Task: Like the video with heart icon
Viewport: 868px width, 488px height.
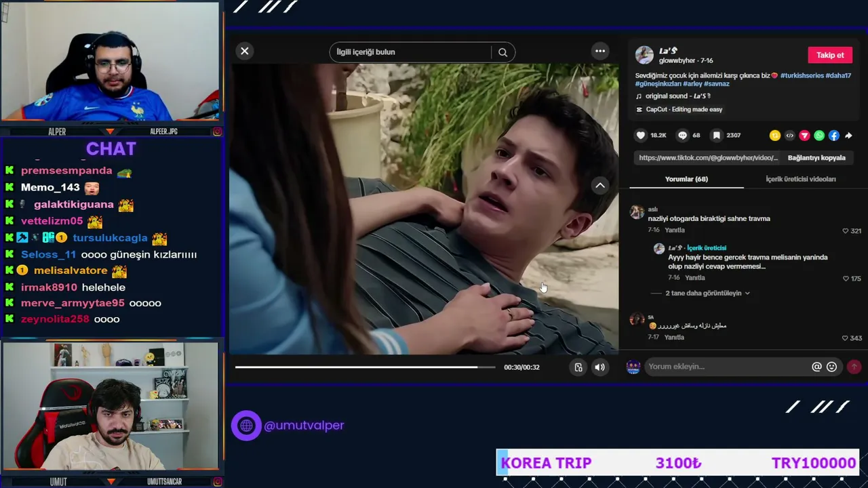Action: pos(641,136)
